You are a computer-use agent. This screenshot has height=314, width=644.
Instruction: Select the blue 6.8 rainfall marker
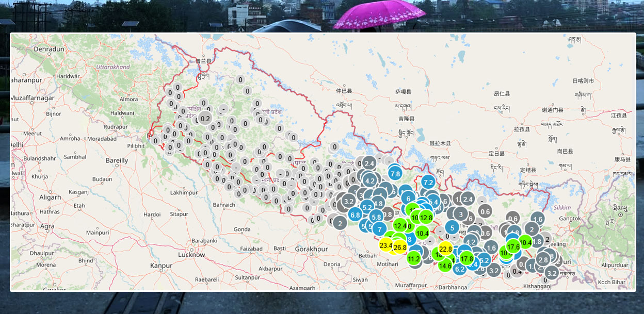tap(355, 215)
